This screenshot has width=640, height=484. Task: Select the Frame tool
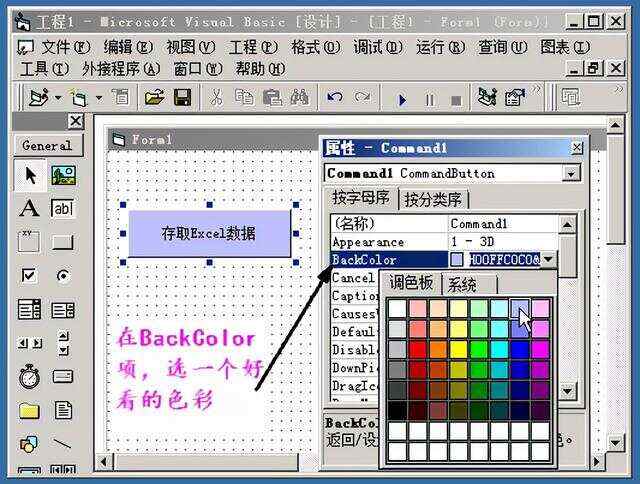(29, 242)
